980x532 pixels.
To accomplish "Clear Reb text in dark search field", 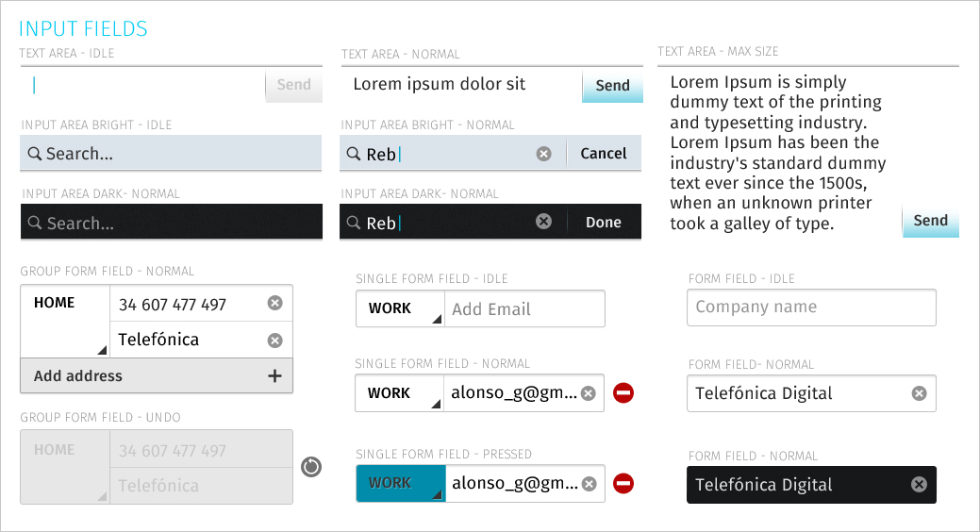I will (x=543, y=222).
